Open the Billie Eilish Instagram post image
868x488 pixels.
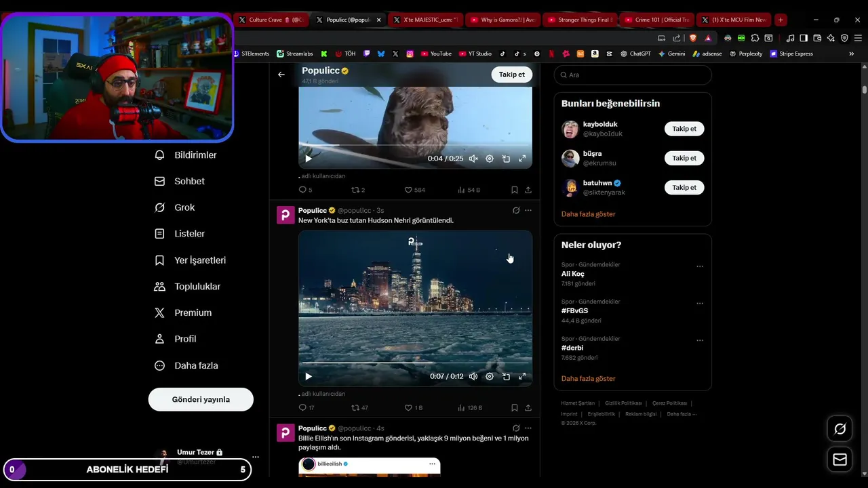[x=370, y=468]
